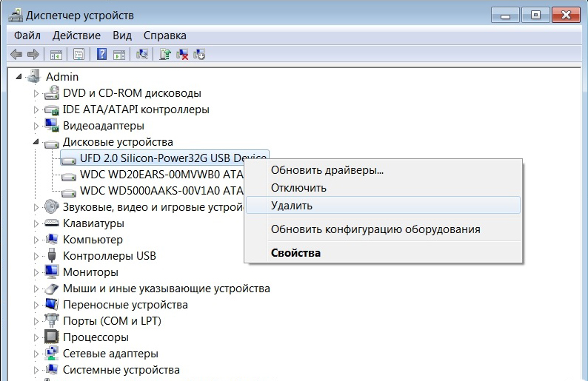The height and width of the screenshot is (381, 588).
Task: Expand the Процессоры node
Action: pyautogui.click(x=36, y=337)
